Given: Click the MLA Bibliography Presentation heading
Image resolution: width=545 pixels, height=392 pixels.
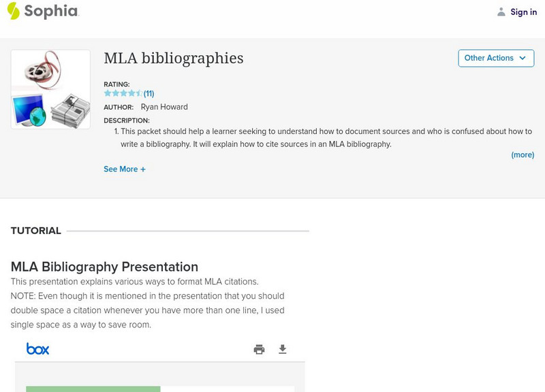Looking at the screenshot, I should coord(104,267).
